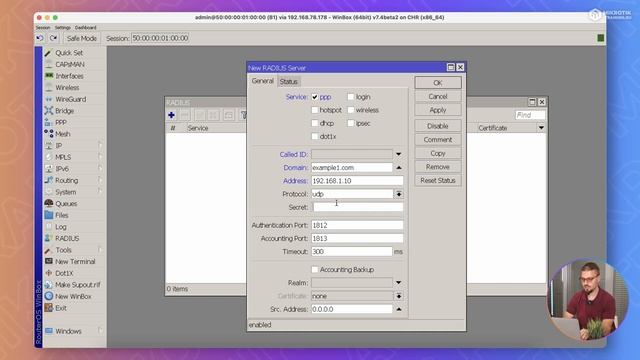640x360 pixels.
Task: Open the Bridge menu
Action: (64, 111)
